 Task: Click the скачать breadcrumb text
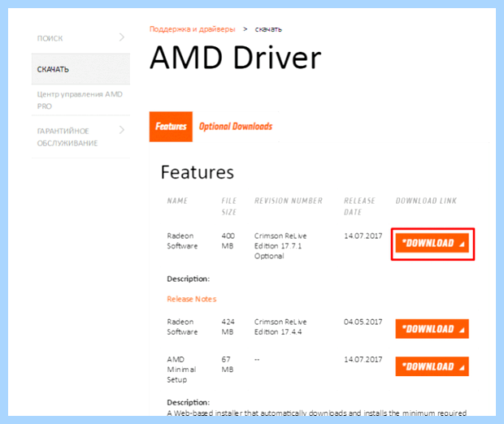pos(268,29)
